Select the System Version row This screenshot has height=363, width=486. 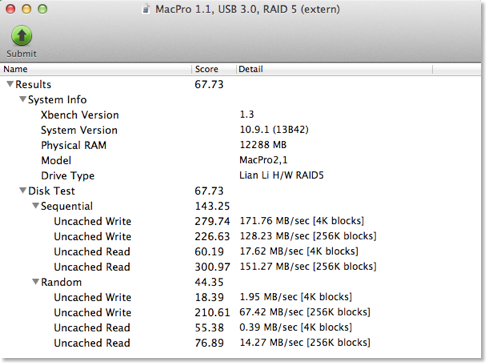[240, 130]
